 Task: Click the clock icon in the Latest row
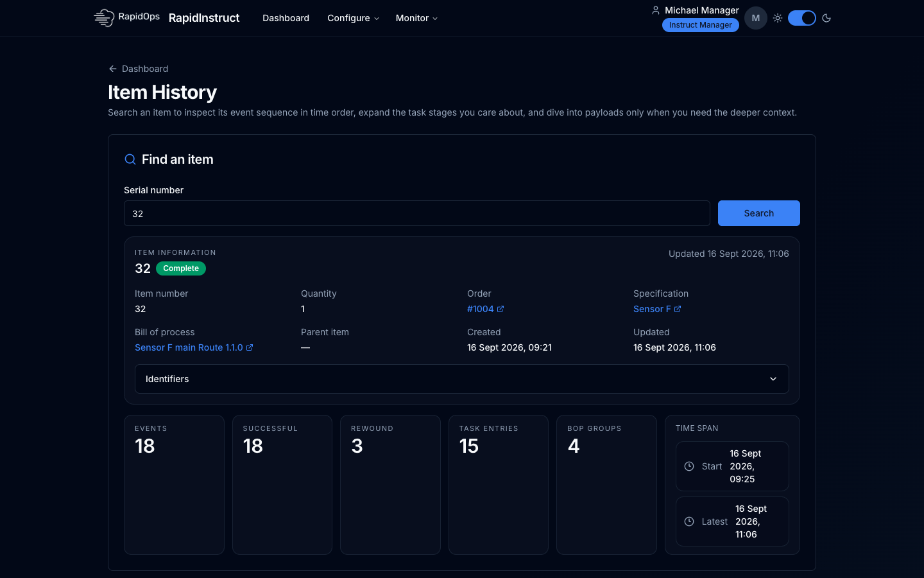click(x=689, y=521)
